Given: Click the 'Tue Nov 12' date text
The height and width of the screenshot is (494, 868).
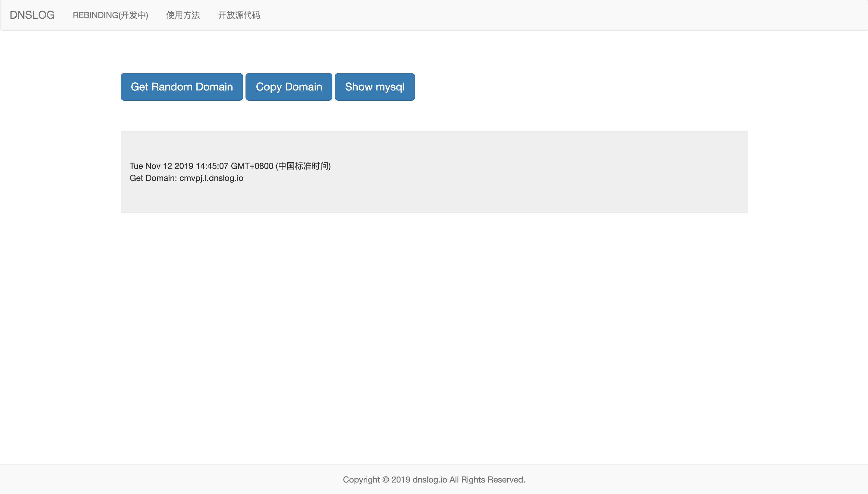Looking at the screenshot, I should pos(150,166).
